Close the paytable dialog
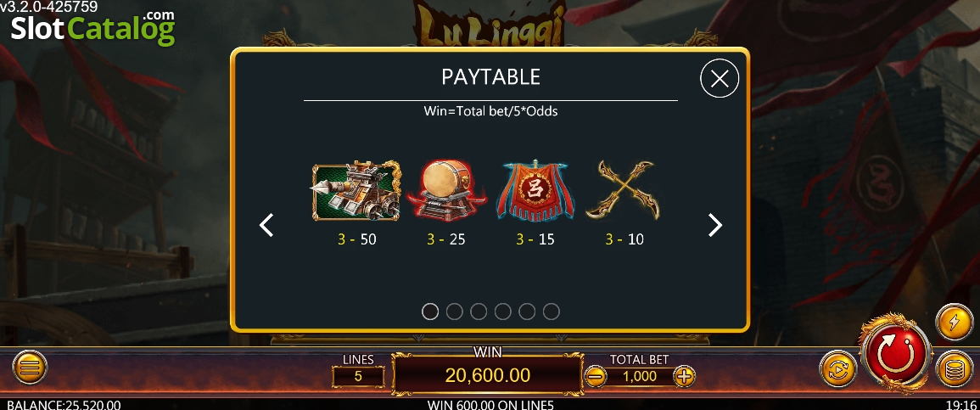 click(x=720, y=79)
